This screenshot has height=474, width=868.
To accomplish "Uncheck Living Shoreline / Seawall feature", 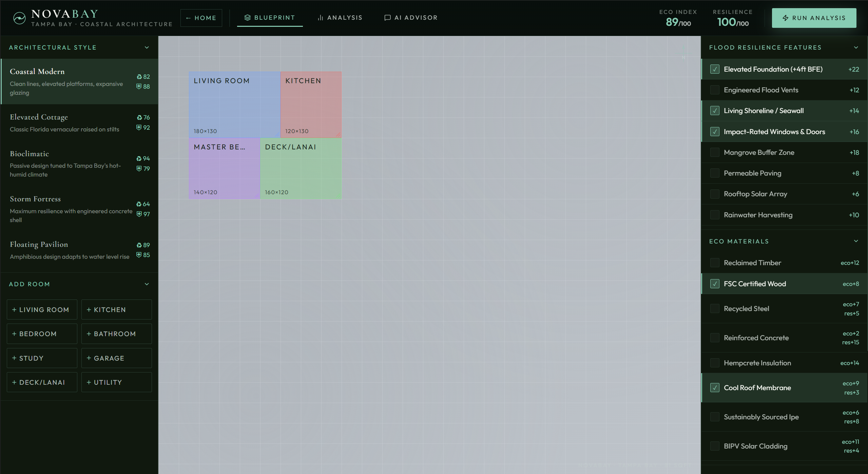I will pyautogui.click(x=715, y=111).
